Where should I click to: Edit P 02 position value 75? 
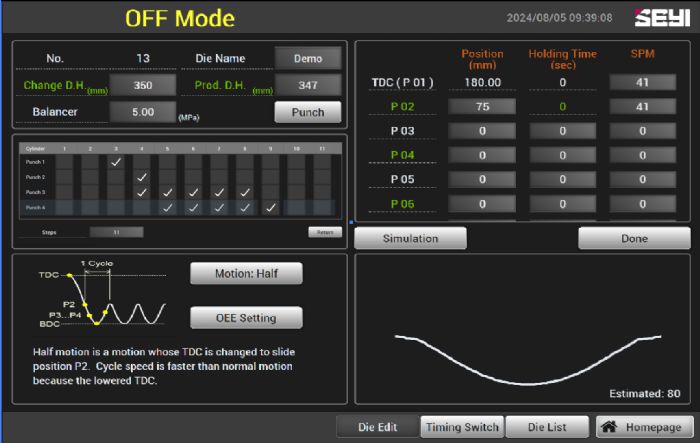[482, 107]
